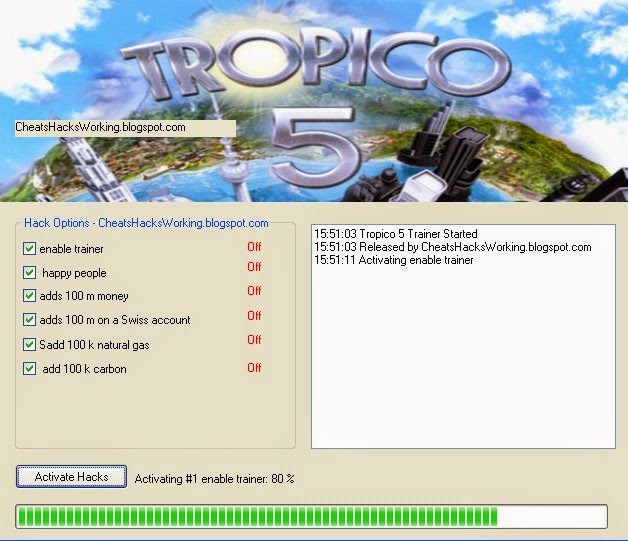Click the Hack Options group title
The height and width of the screenshot is (541, 628).
point(146,223)
